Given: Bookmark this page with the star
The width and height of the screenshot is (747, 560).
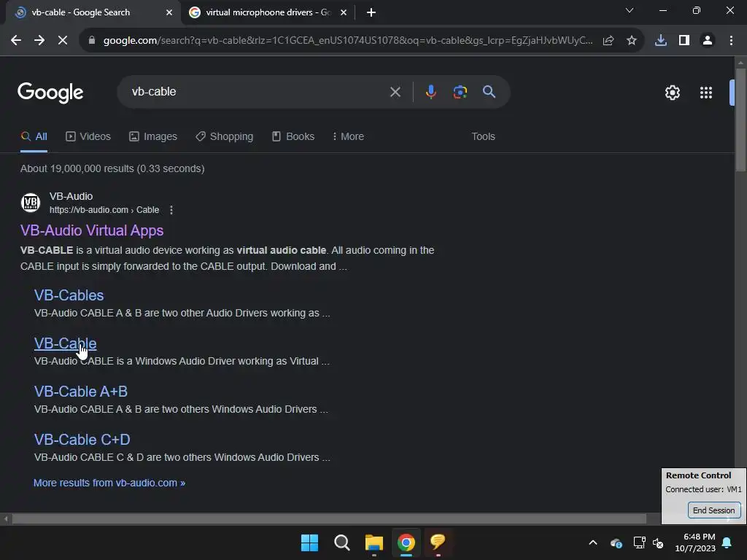Looking at the screenshot, I should (632, 41).
